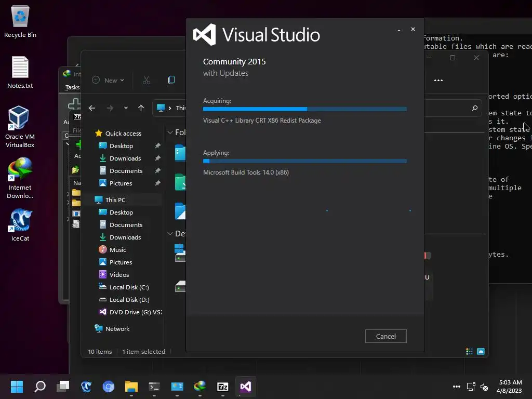This screenshot has height=399, width=532.
Task: Open pinned Downloads under Quick access
Action: coord(125,158)
